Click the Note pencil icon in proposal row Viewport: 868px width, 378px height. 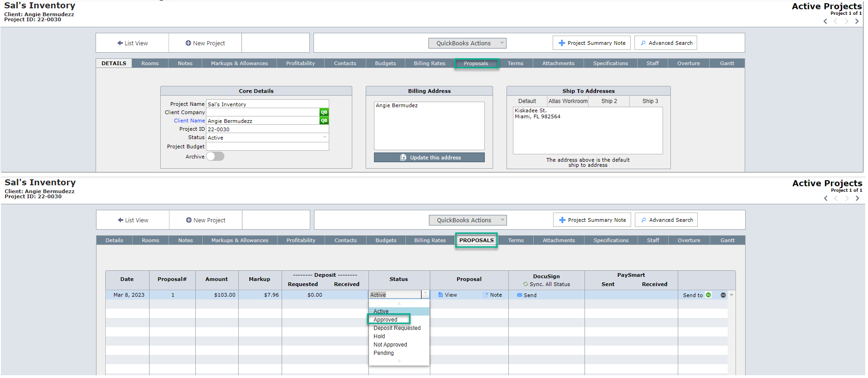coord(486,295)
